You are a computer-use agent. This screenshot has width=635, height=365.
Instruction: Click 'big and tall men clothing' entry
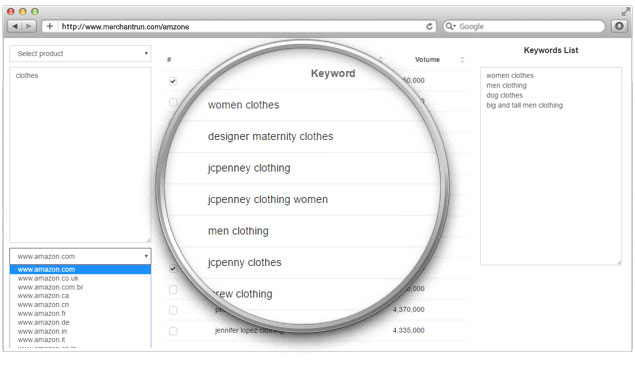pos(524,105)
